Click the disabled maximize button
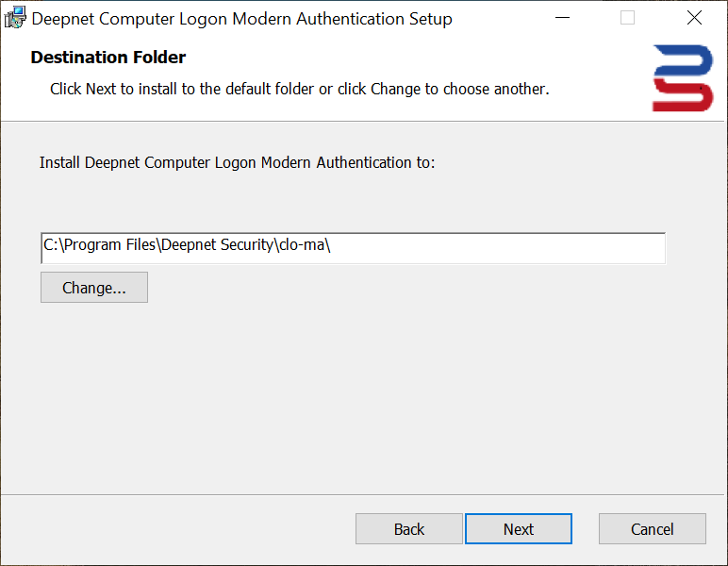 pyautogui.click(x=627, y=18)
